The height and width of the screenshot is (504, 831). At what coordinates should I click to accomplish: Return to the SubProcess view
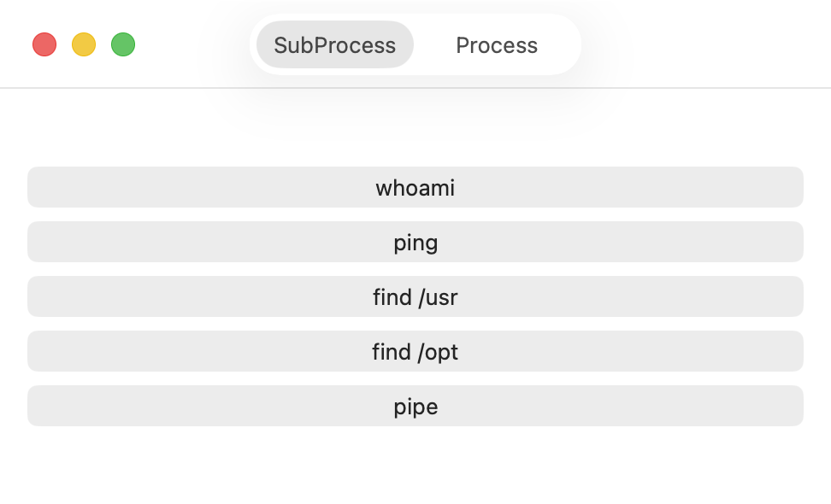pos(333,45)
